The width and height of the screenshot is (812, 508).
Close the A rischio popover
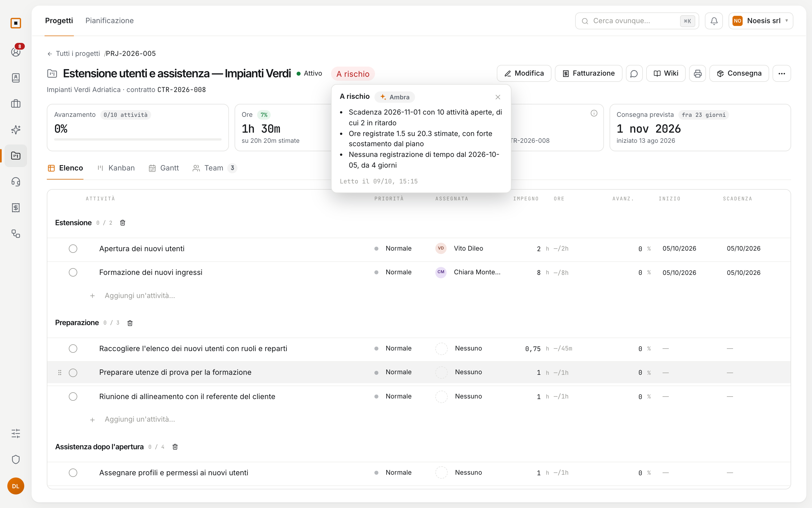(498, 97)
